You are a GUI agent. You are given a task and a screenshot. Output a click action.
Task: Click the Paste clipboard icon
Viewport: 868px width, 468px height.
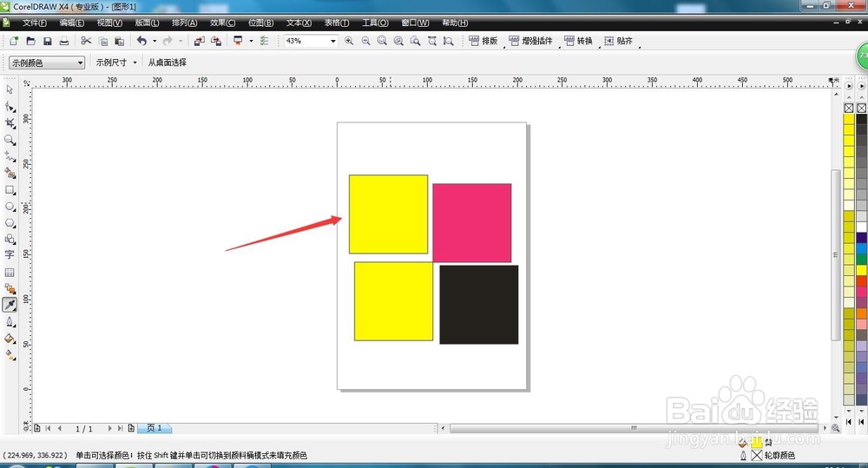coord(119,41)
